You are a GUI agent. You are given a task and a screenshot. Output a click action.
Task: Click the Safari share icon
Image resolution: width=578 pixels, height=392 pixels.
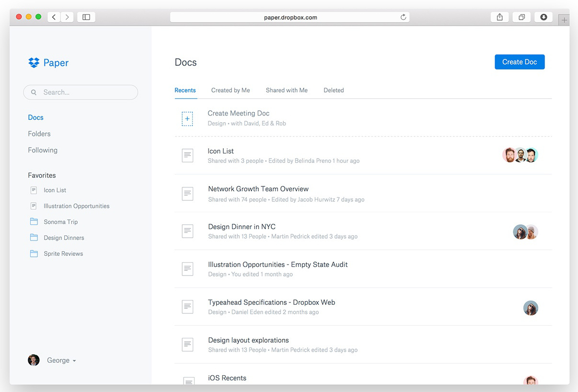(x=499, y=16)
